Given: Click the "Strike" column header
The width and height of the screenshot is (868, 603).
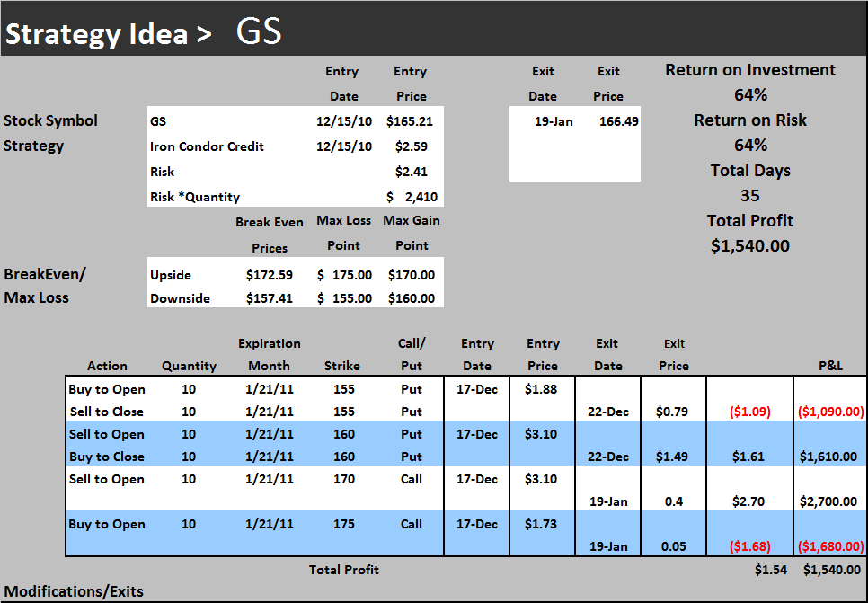Looking at the screenshot, I should coord(342,366).
